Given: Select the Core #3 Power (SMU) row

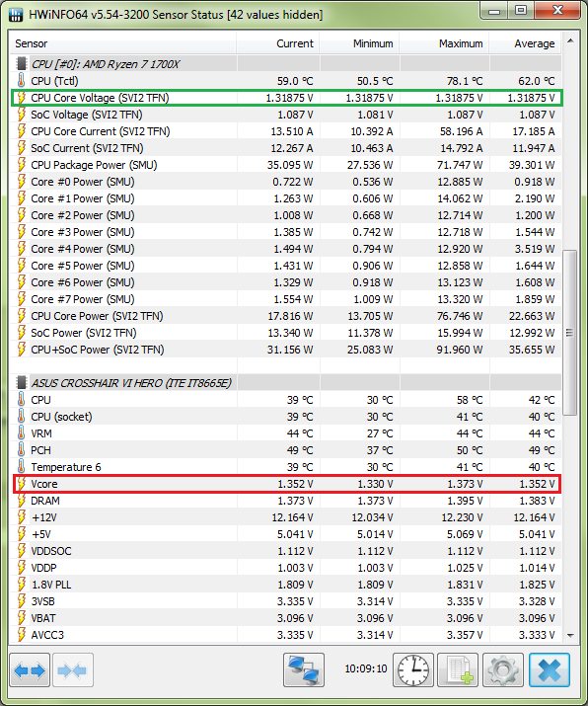Looking at the screenshot, I should click(286, 232).
